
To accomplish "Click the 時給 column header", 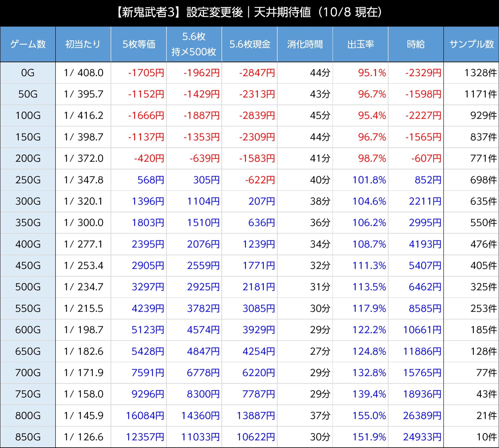I will click(x=416, y=44).
